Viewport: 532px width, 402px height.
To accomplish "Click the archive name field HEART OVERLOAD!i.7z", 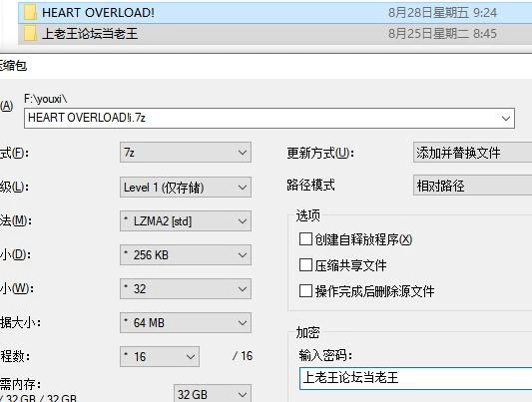I will pyautogui.click(x=269, y=118).
